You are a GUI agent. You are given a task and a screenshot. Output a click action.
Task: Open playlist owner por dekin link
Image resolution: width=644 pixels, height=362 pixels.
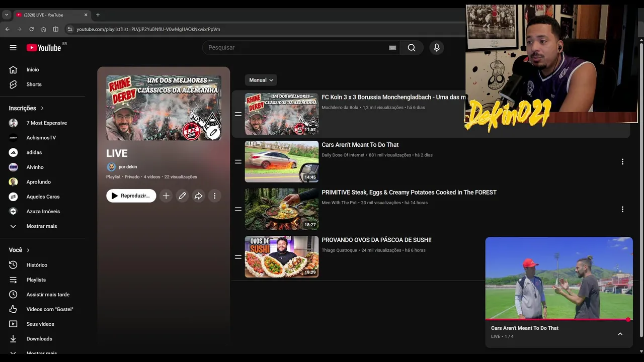point(128,167)
